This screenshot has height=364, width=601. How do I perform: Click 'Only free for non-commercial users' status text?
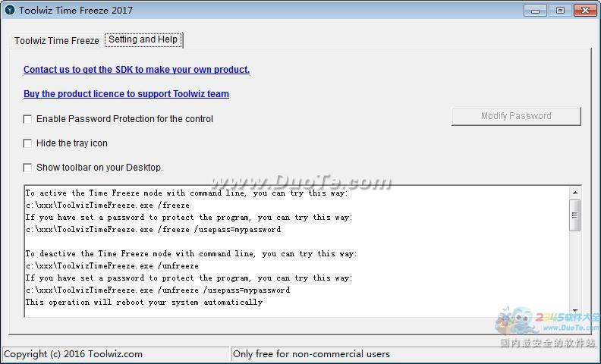tap(311, 353)
